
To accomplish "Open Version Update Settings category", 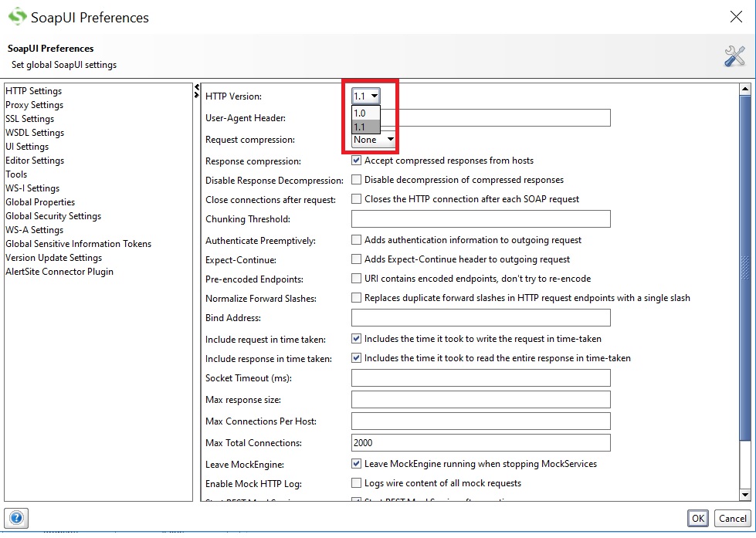I will pyautogui.click(x=54, y=258).
